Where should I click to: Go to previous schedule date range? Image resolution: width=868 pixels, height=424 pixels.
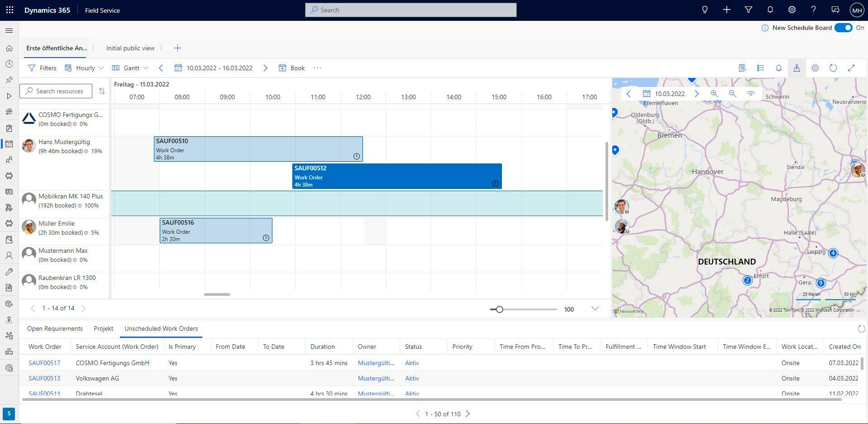pyautogui.click(x=161, y=68)
